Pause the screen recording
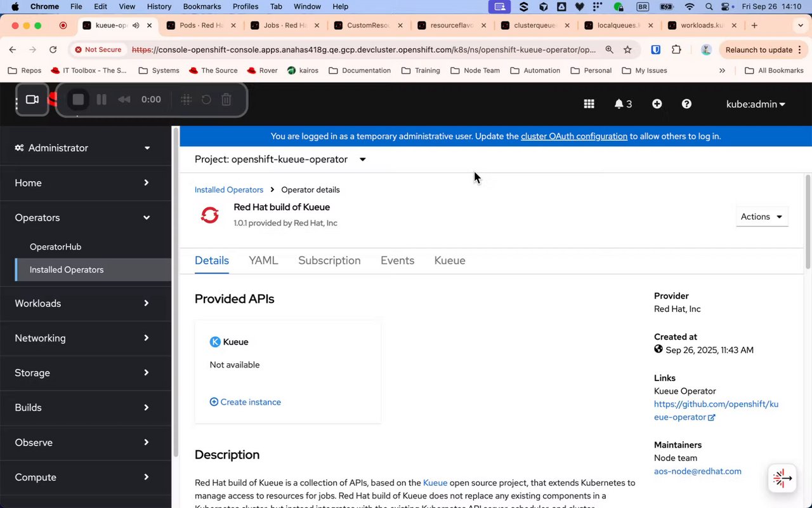 [101, 100]
